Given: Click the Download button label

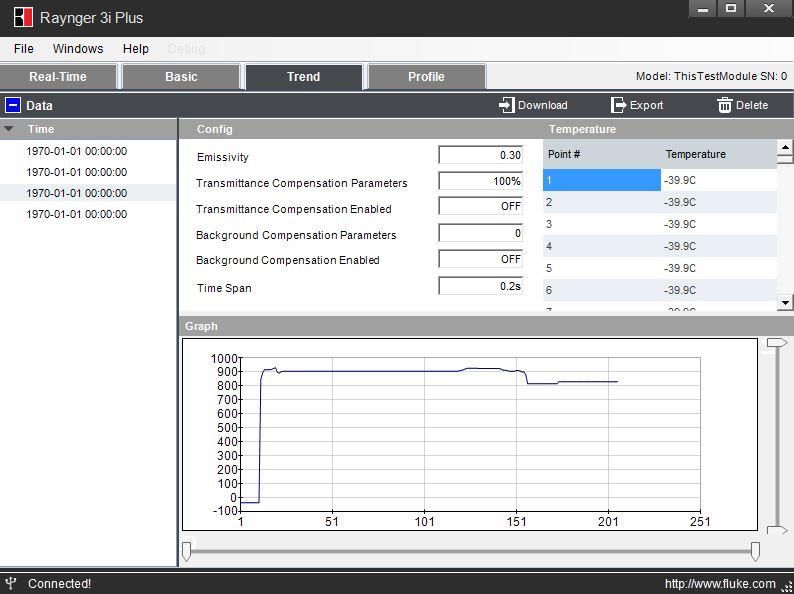Looking at the screenshot, I should (542, 105).
